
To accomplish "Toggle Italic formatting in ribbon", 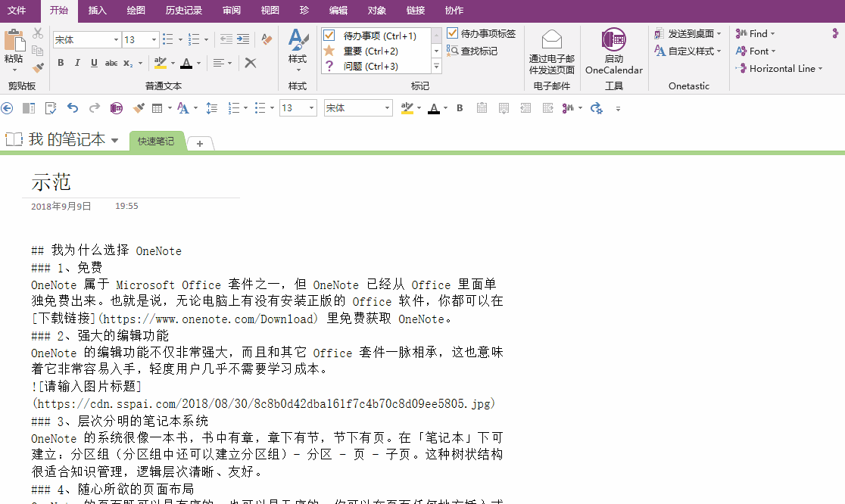I will point(77,63).
